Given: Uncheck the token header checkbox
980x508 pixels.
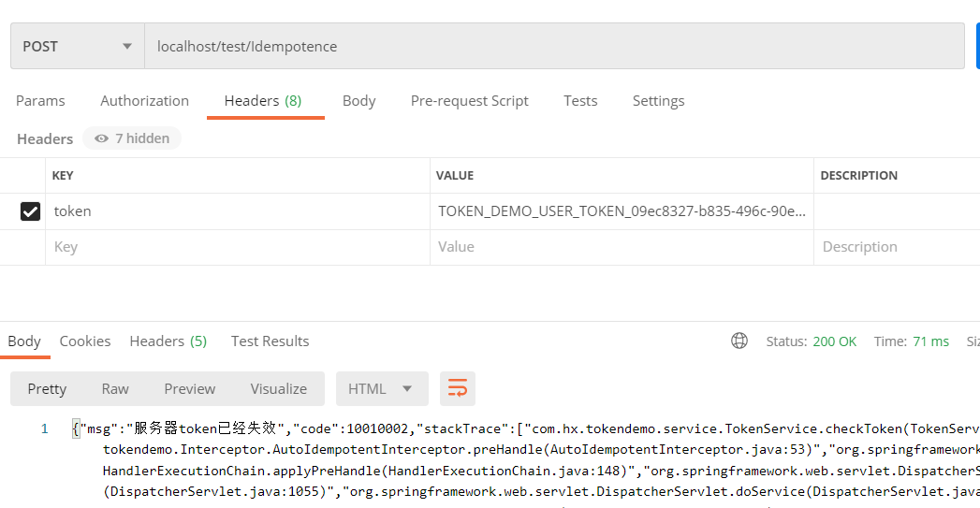Looking at the screenshot, I should [30, 211].
